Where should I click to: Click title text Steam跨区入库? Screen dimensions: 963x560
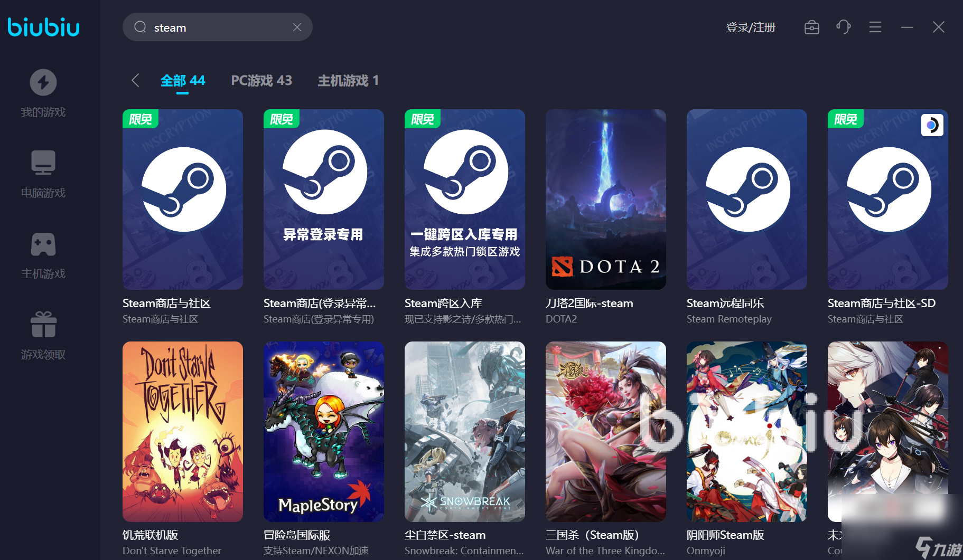(x=443, y=303)
